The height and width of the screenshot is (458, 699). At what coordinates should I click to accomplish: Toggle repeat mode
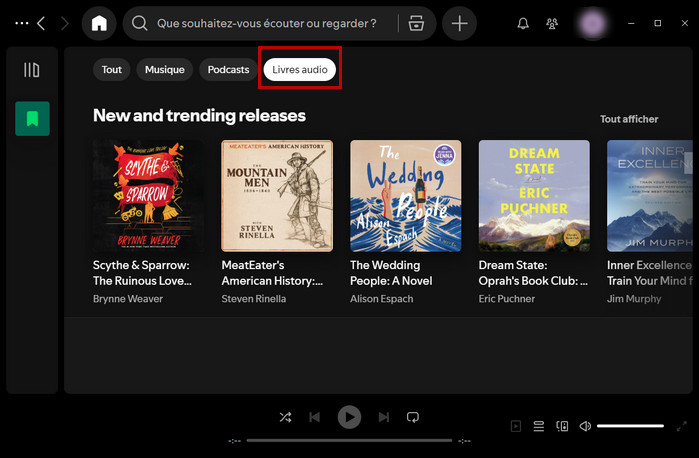(412, 417)
